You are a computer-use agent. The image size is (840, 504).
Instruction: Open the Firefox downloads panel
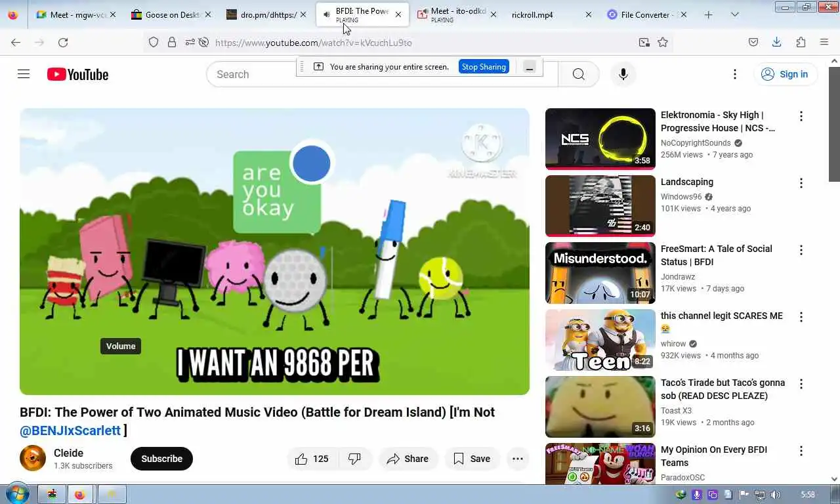776,42
